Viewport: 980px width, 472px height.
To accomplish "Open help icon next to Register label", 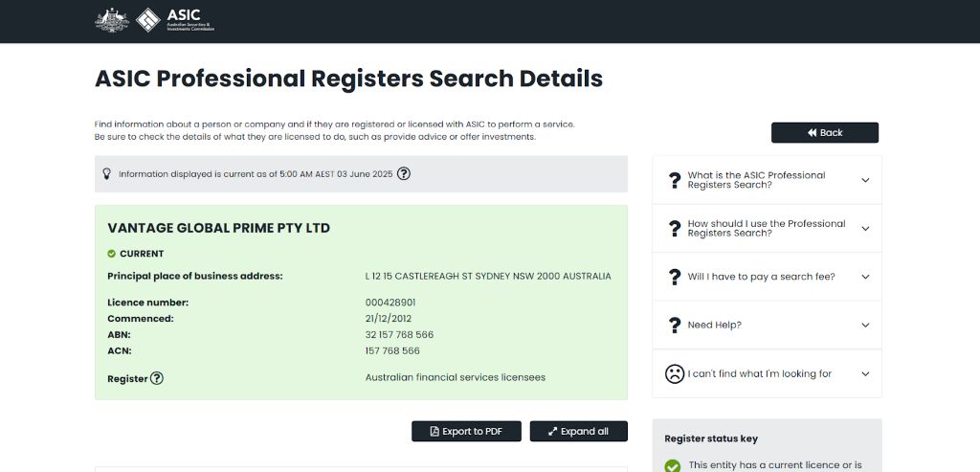I will (157, 378).
